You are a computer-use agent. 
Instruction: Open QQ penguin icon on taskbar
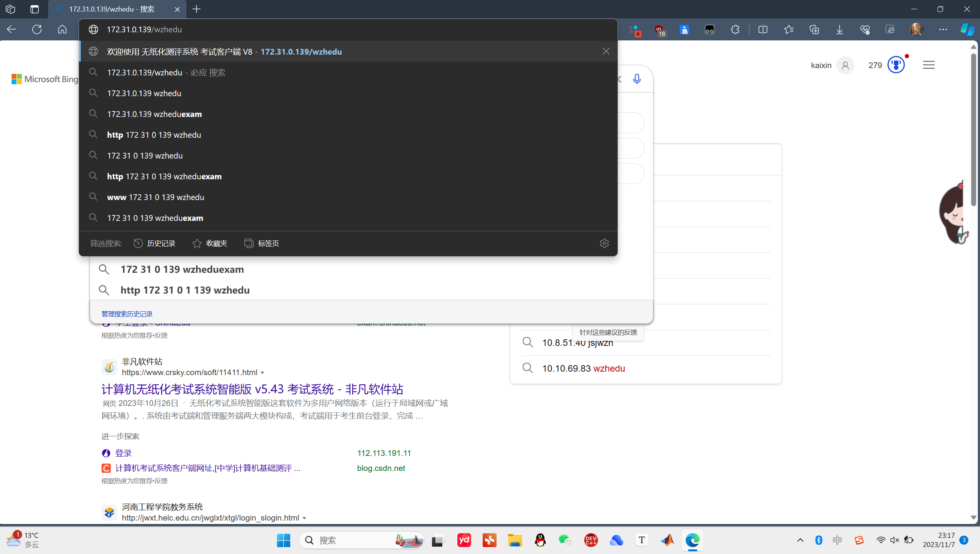coord(540,540)
